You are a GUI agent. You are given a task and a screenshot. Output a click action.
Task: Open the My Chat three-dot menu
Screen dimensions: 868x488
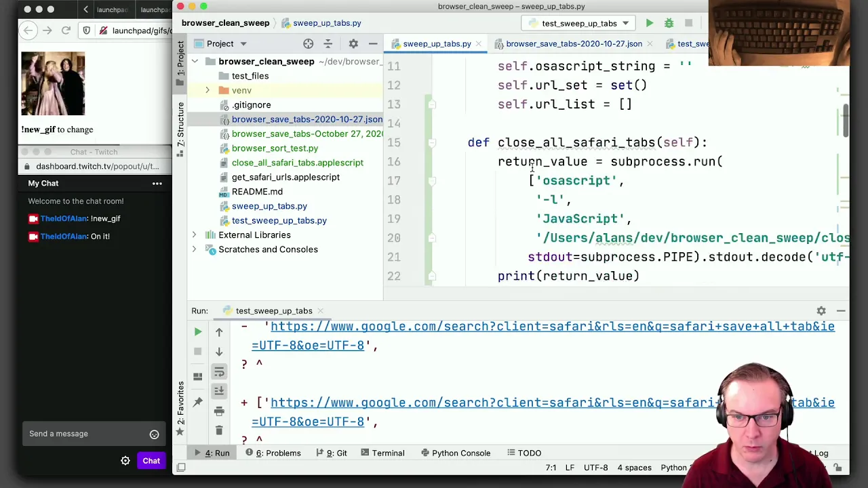click(157, 184)
